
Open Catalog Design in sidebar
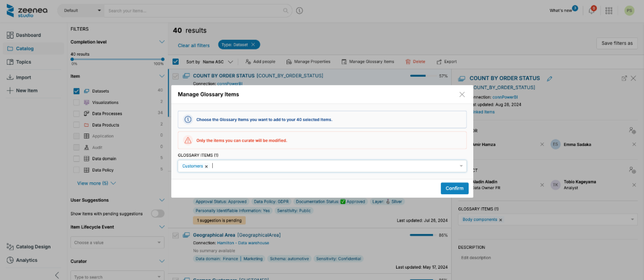33,246
